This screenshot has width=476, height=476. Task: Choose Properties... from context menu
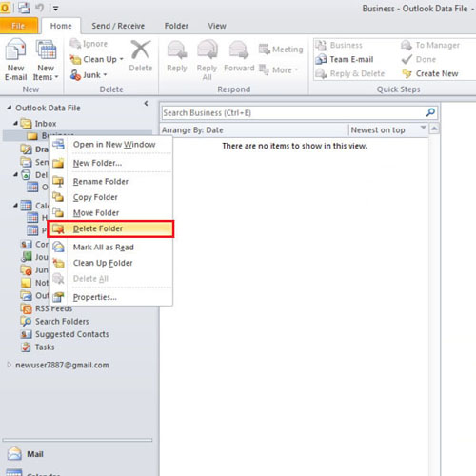[110, 297]
